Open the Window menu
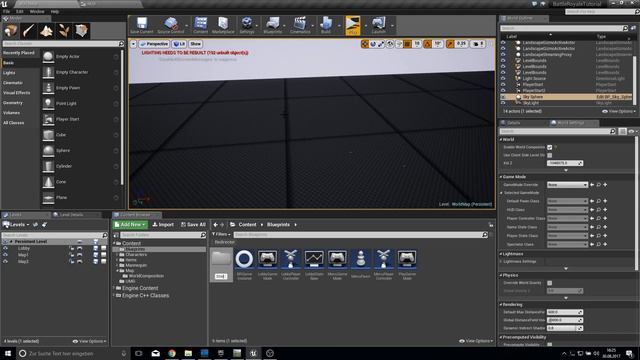Image resolution: width=640 pixels, height=360 pixels. point(37,11)
